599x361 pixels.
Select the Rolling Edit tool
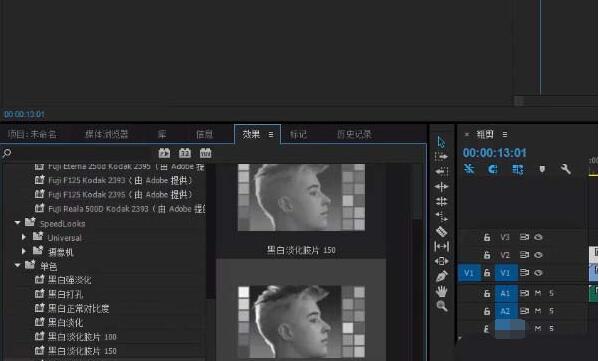[x=441, y=201]
